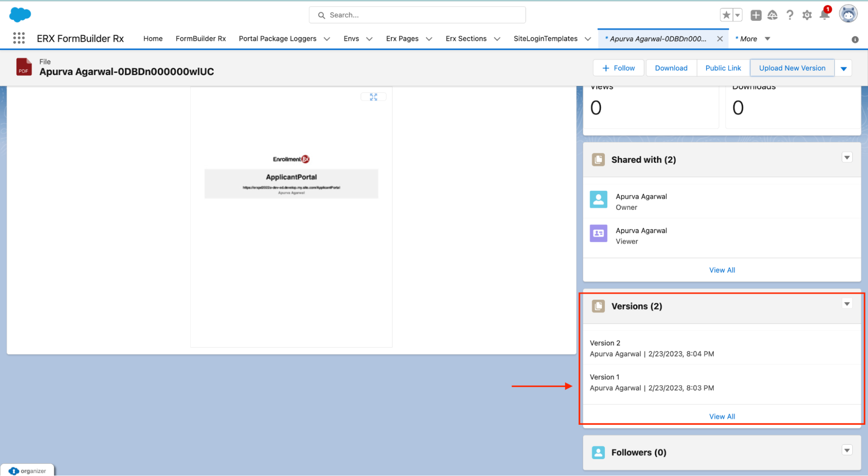Open the favorites list dropdown arrow

point(737,15)
